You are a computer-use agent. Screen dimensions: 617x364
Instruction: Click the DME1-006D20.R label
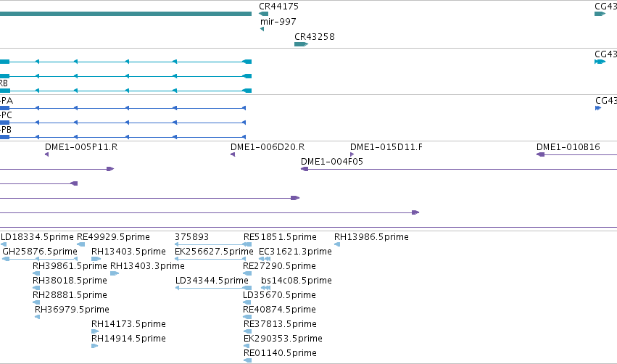[268, 147]
